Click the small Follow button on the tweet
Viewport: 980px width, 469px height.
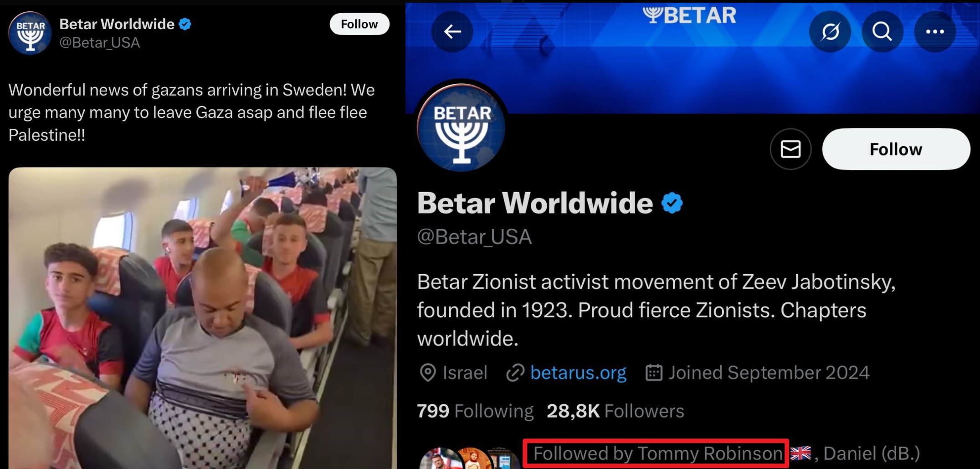point(359,24)
